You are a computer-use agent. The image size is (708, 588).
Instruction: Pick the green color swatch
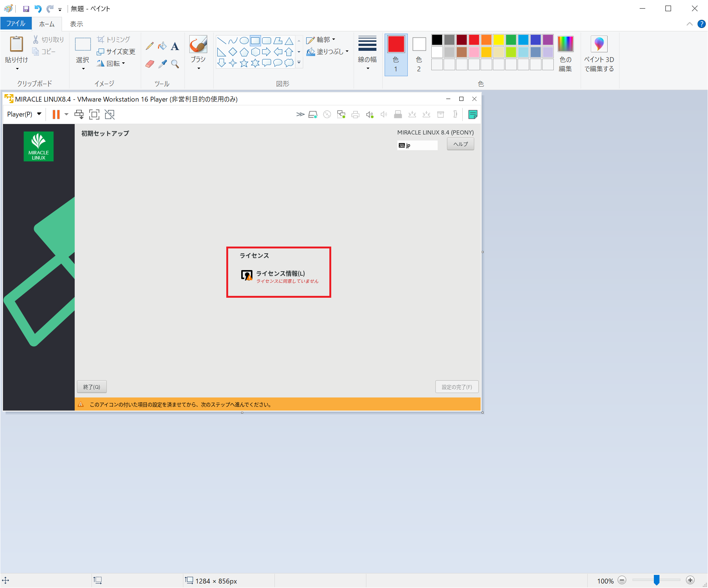point(511,40)
